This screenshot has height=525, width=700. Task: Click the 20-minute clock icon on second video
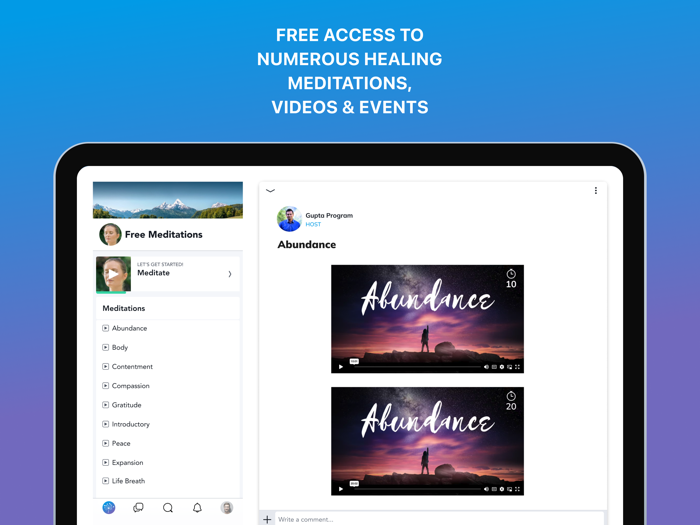[511, 396]
